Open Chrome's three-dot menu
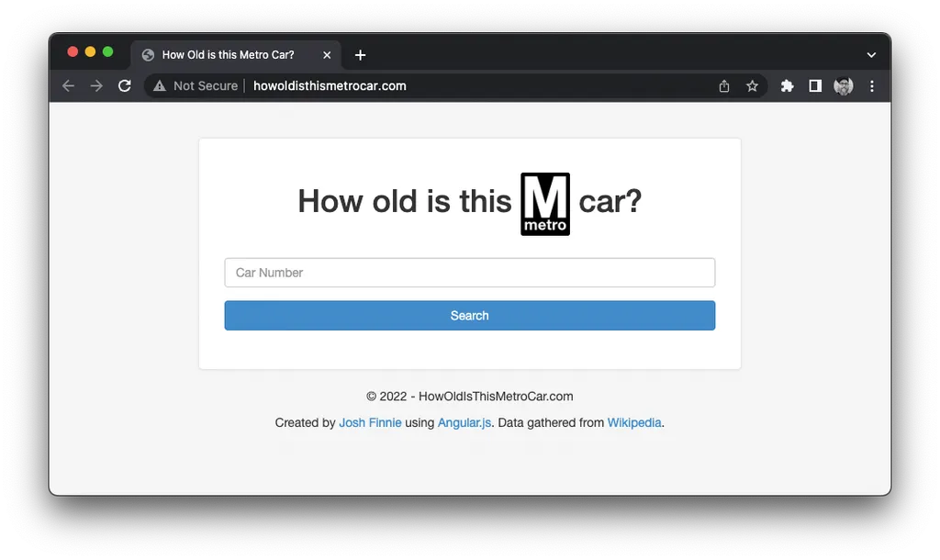The image size is (940, 560). [872, 85]
